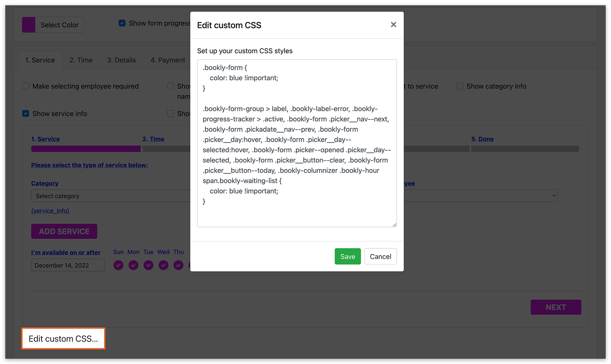Enable Make selecting employee required
This screenshot has width=611, height=364.
[25, 86]
